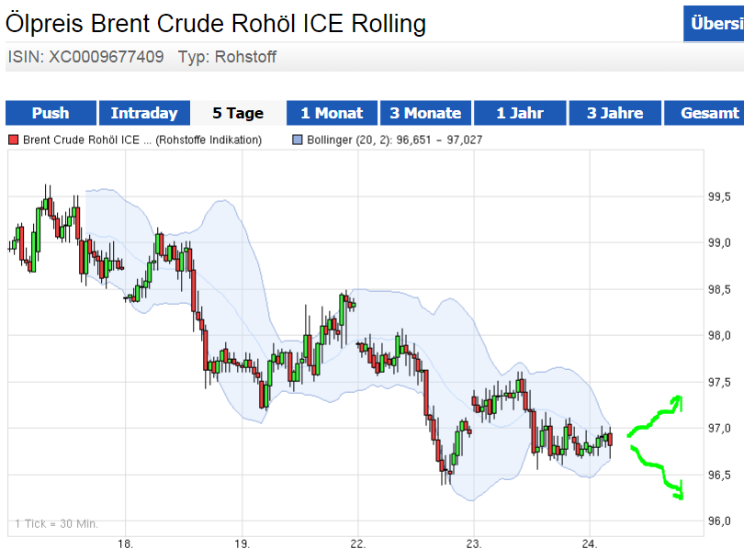Click the red Brent Crude legend swatch
This screenshot has height=560, width=744.
pyautogui.click(x=13, y=140)
